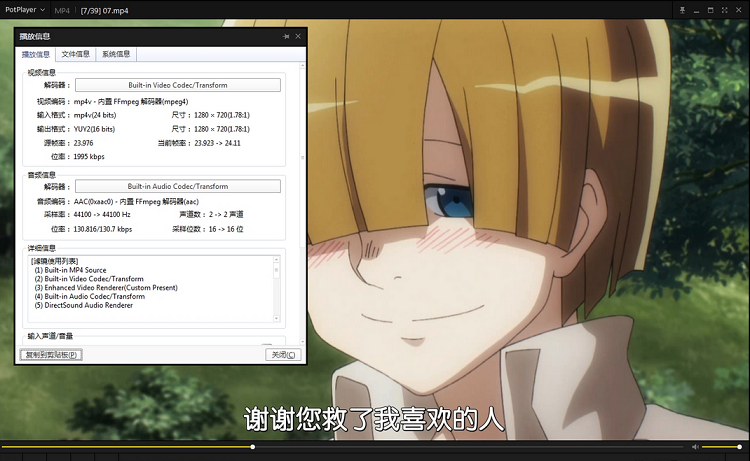Select the 播放信息 tab
This screenshot has width=750, height=461.
click(x=36, y=54)
